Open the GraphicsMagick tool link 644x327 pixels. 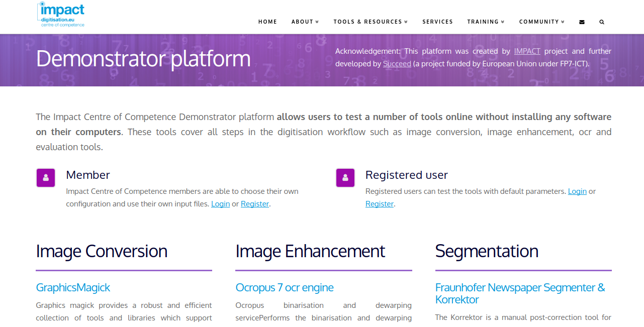click(x=73, y=288)
